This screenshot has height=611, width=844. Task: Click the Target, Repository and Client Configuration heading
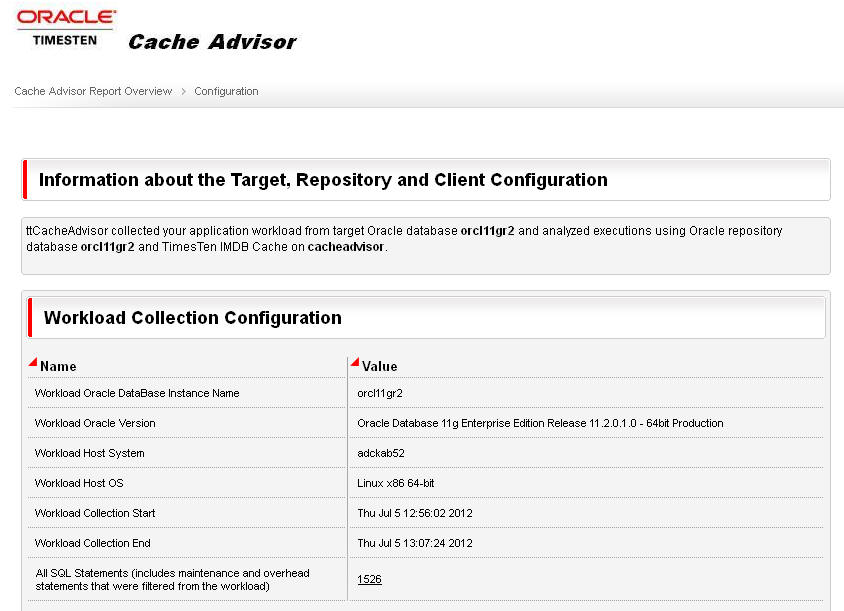(x=323, y=180)
